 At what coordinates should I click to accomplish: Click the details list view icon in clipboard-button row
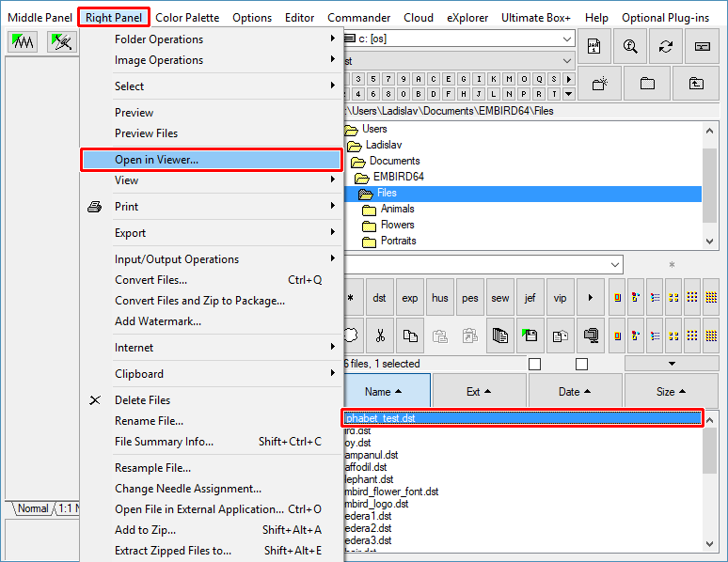(x=656, y=336)
